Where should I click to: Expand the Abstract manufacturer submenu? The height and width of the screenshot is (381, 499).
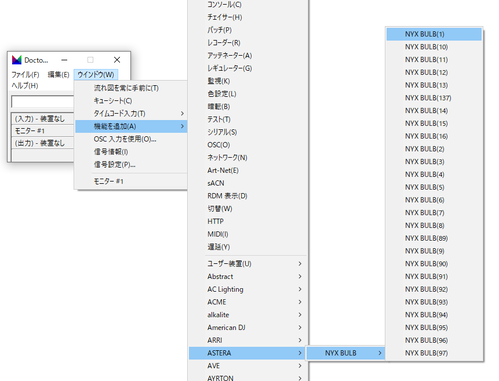[248, 277]
